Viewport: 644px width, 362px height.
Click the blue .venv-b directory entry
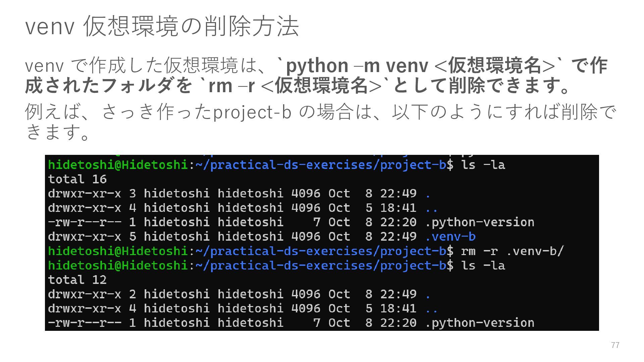450,237
